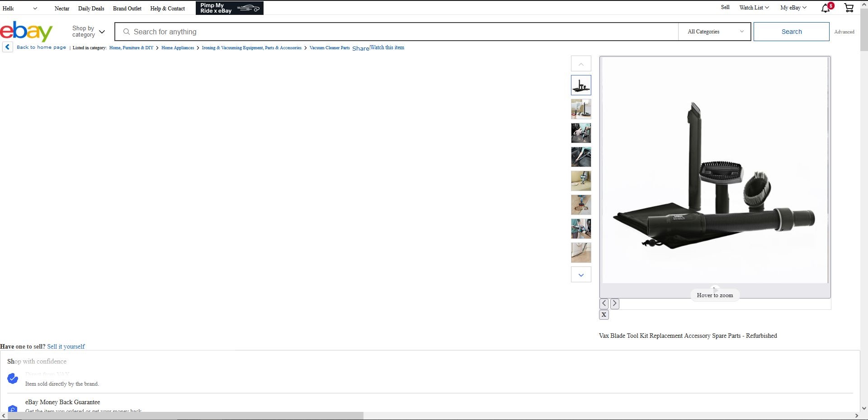Select the tool kit bag thumbnail
The height and width of the screenshot is (420, 868).
581,85
